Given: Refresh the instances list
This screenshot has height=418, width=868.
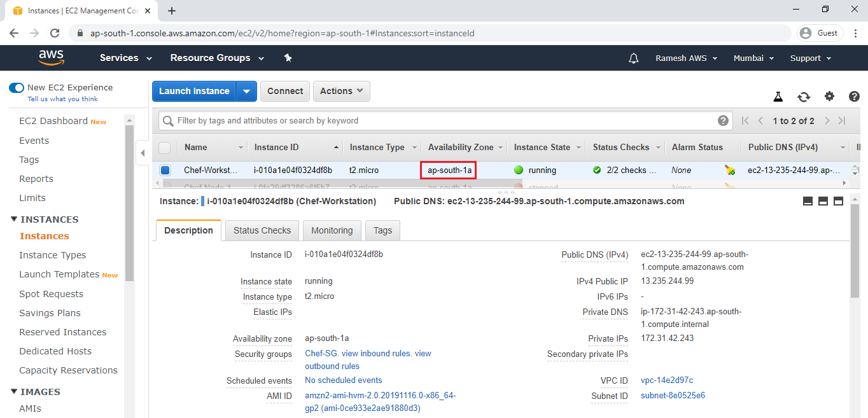Looking at the screenshot, I should [x=804, y=97].
